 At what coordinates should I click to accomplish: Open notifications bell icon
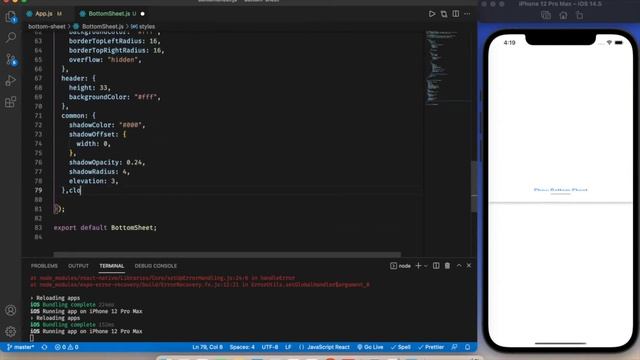468,347
